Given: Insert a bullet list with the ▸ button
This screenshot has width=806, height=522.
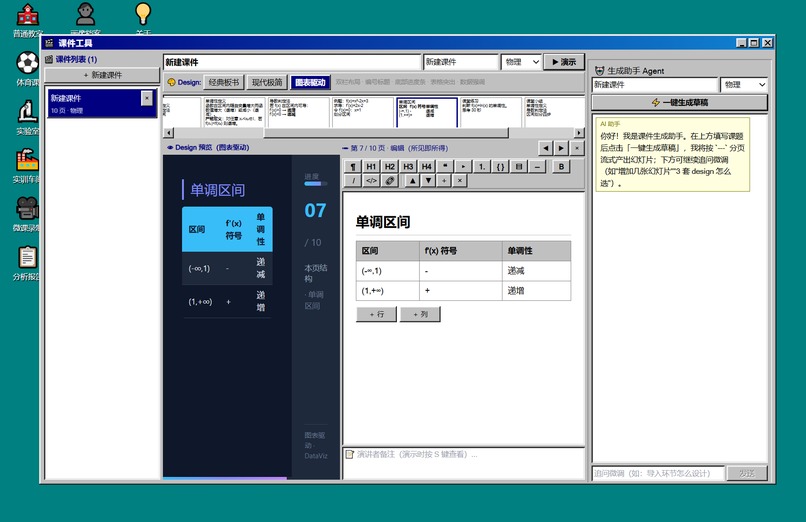Looking at the screenshot, I should (x=463, y=166).
